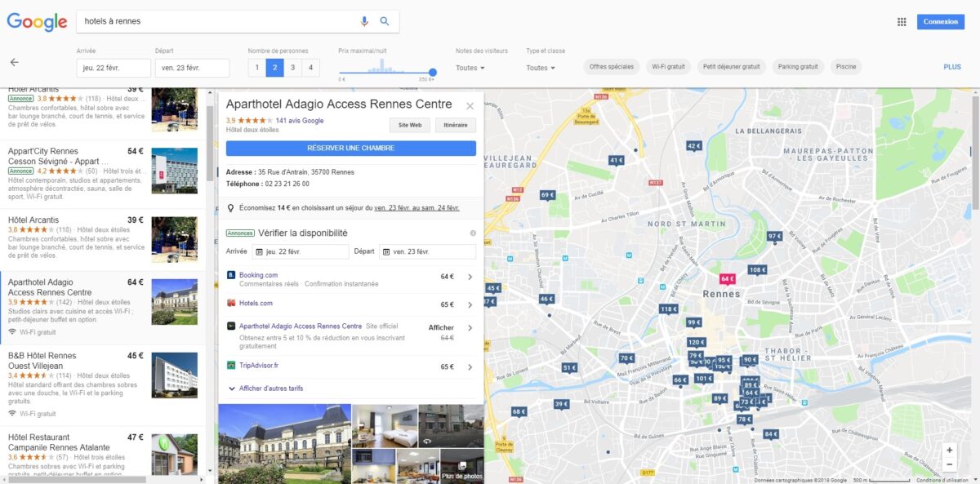
Task: Toggle the Wi-Fi gratuit filter
Action: point(668,67)
